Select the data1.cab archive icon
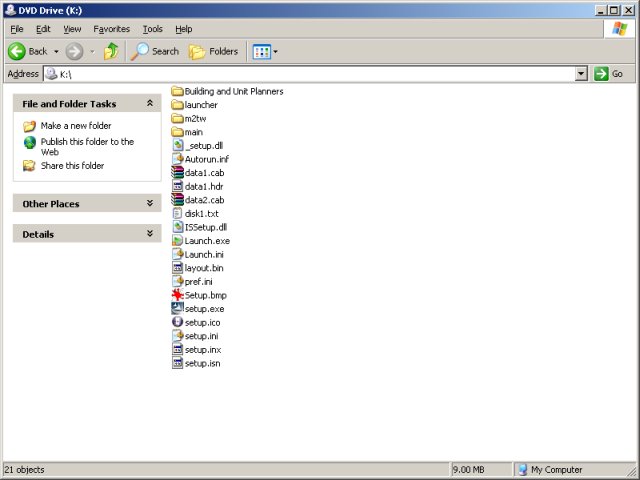640x480 pixels. 177,173
